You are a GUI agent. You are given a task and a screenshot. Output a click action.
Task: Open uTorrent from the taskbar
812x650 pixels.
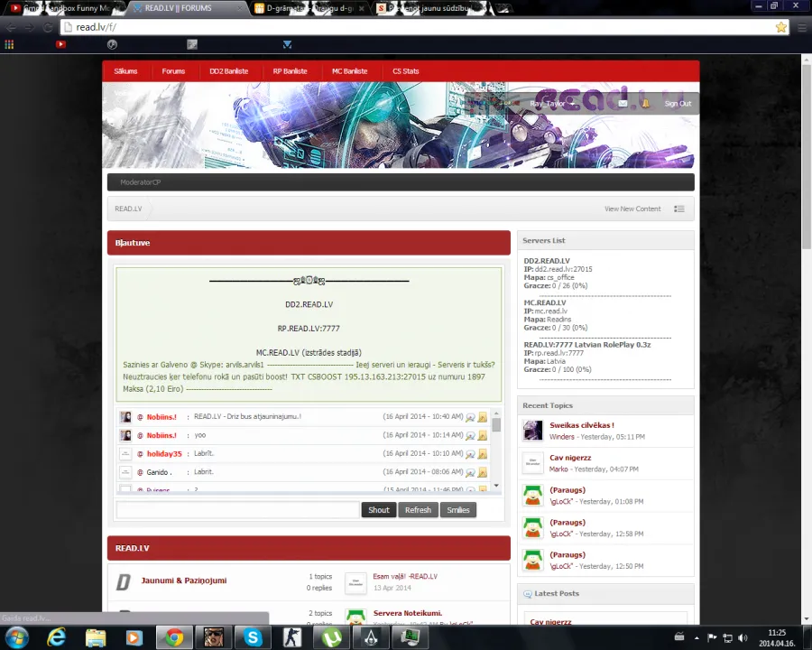pyautogui.click(x=331, y=637)
